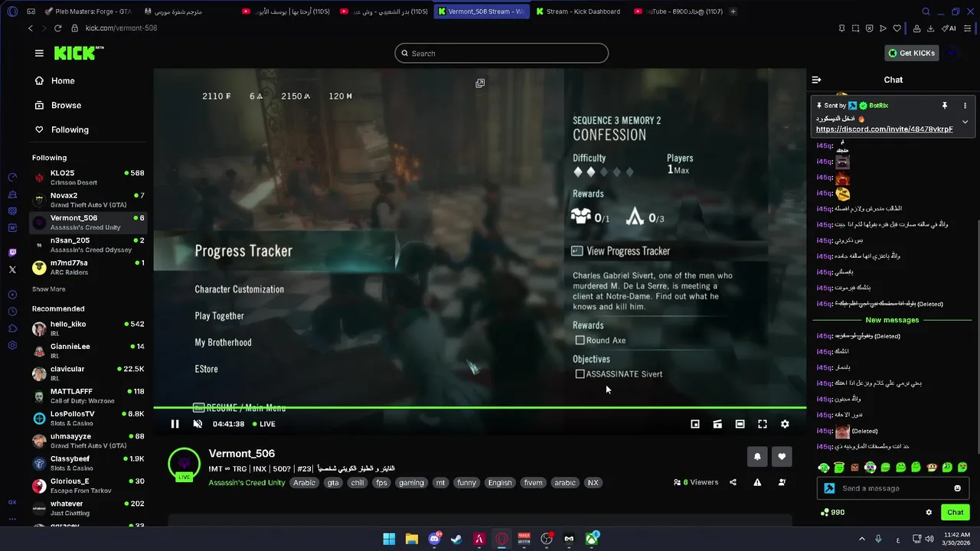Send message with Chat button
The width and height of the screenshot is (980, 551).
pyautogui.click(x=955, y=512)
